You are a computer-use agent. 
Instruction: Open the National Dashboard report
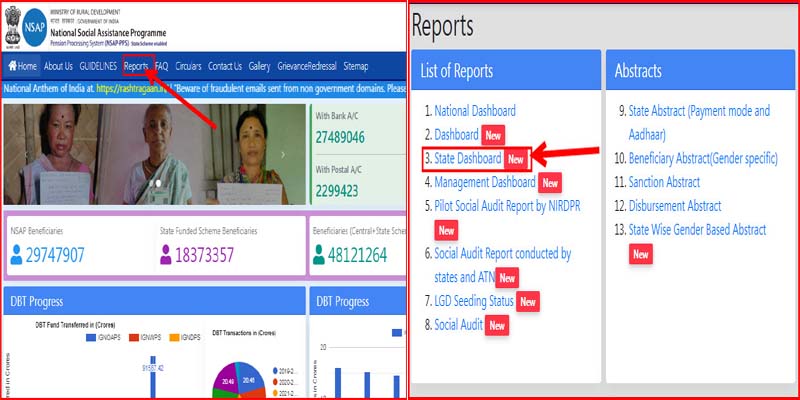click(x=475, y=110)
